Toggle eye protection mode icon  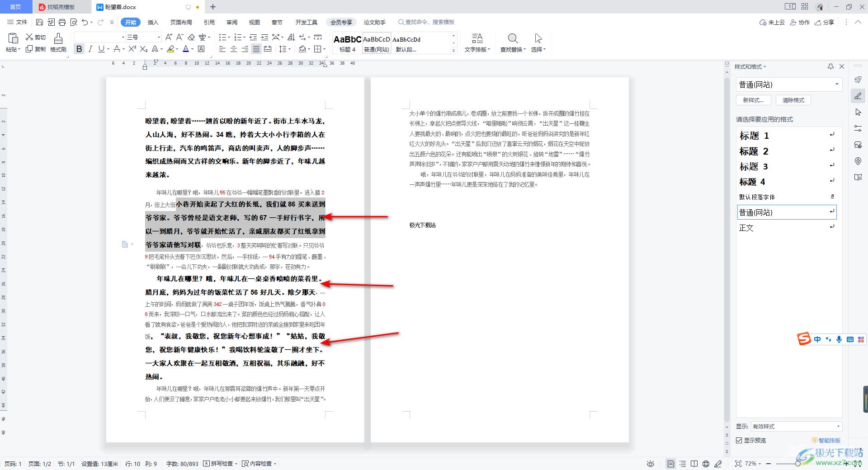pos(651,464)
